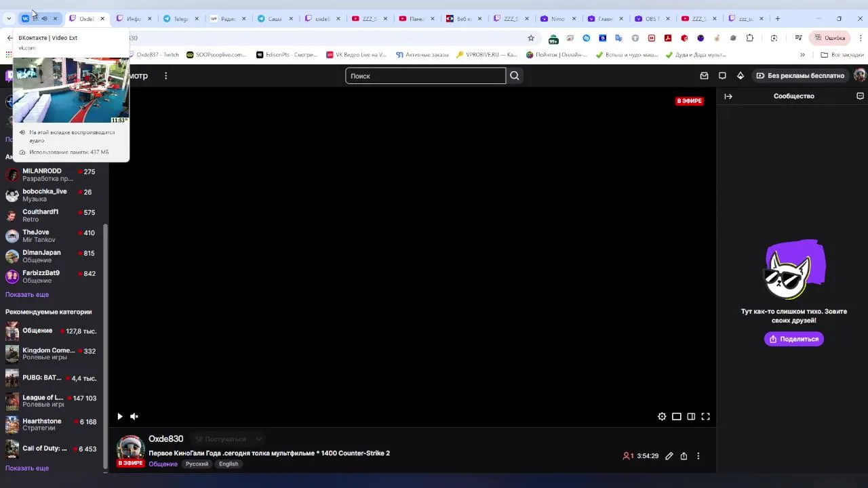Viewport: 868px width, 488px height.
Task: Open Chrome three-dot menu
Action: pos(861,38)
